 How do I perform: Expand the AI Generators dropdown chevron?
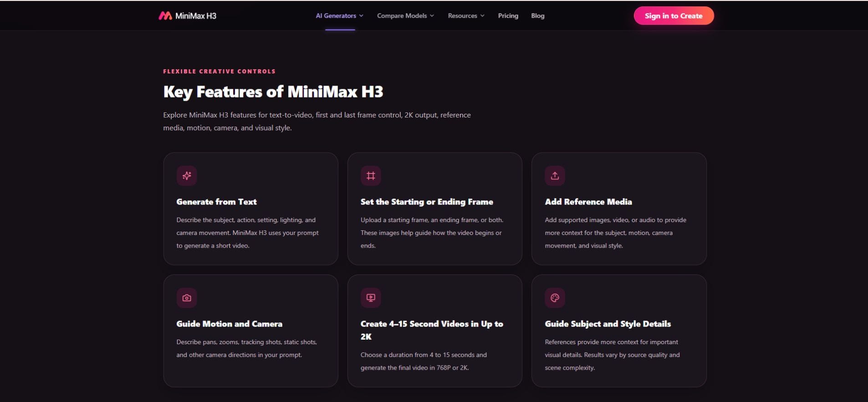pos(361,16)
